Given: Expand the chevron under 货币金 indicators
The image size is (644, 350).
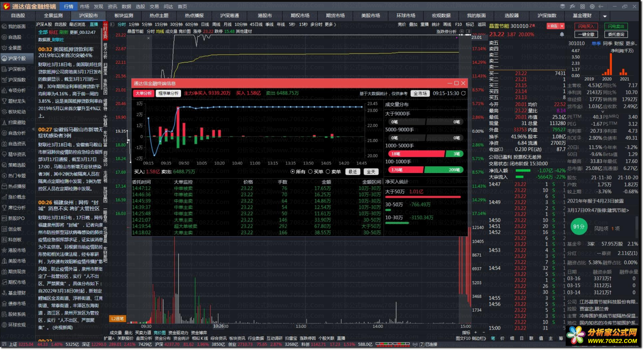Looking at the screenshot, I should (x=603, y=111).
